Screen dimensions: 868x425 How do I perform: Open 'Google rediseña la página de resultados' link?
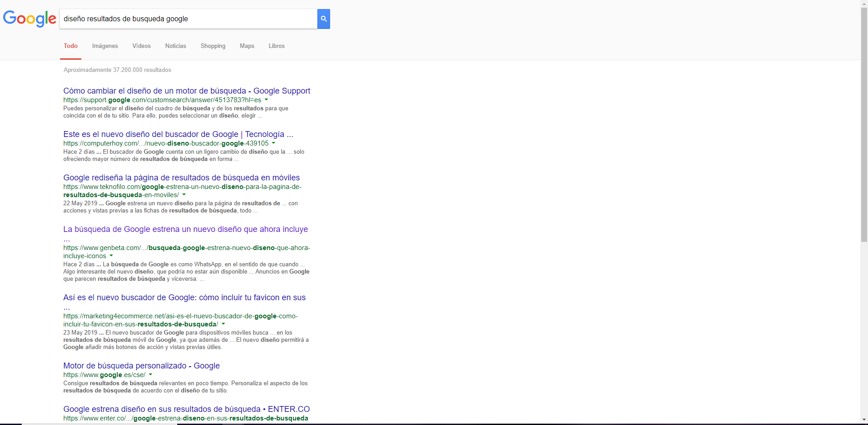pyautogui.click(x=181, y=178)
